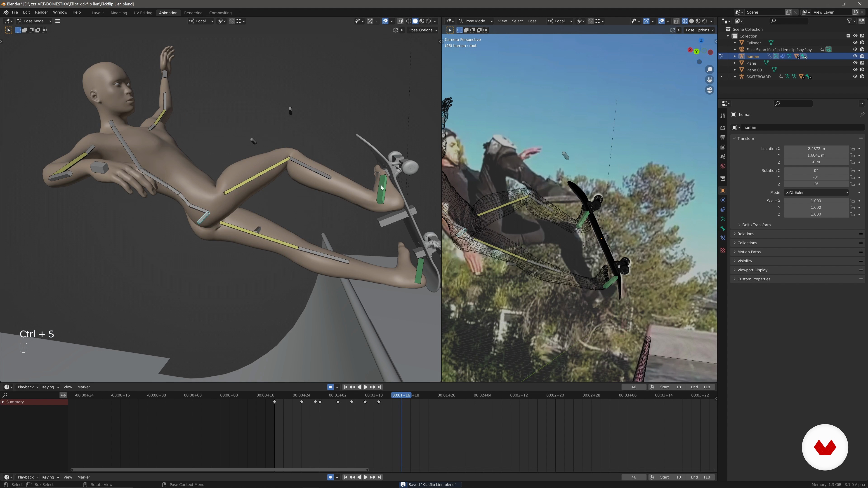Open the Render properties tab
Viewport: 868px width, 488px height.
[x=723, y=128]
